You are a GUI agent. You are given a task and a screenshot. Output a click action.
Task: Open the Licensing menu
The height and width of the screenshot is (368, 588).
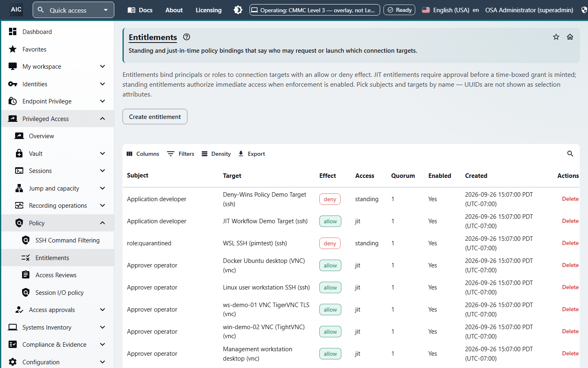[209, 10]
